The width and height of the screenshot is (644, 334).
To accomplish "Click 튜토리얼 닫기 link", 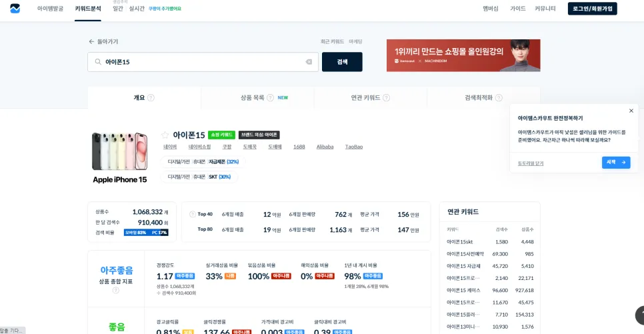I will [530, 163].
